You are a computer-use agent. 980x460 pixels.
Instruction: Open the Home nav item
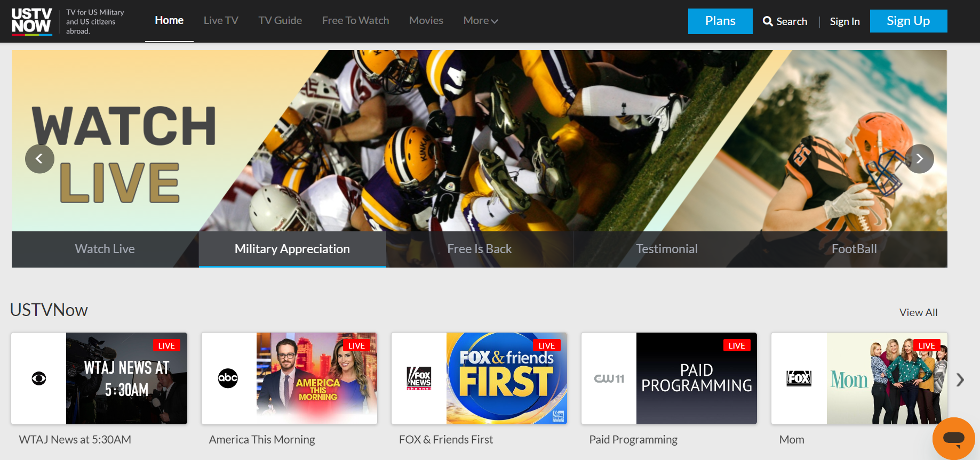(169, 21)
